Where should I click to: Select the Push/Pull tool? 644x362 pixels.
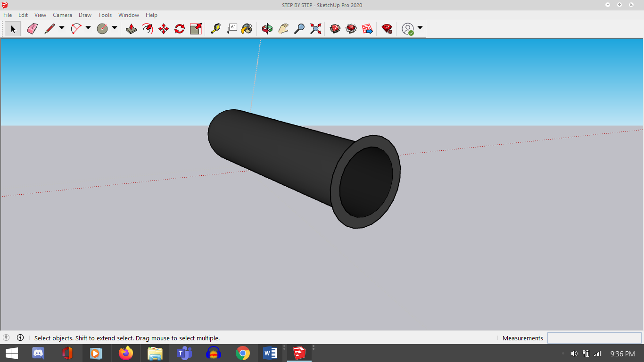[x=132, y=29]
